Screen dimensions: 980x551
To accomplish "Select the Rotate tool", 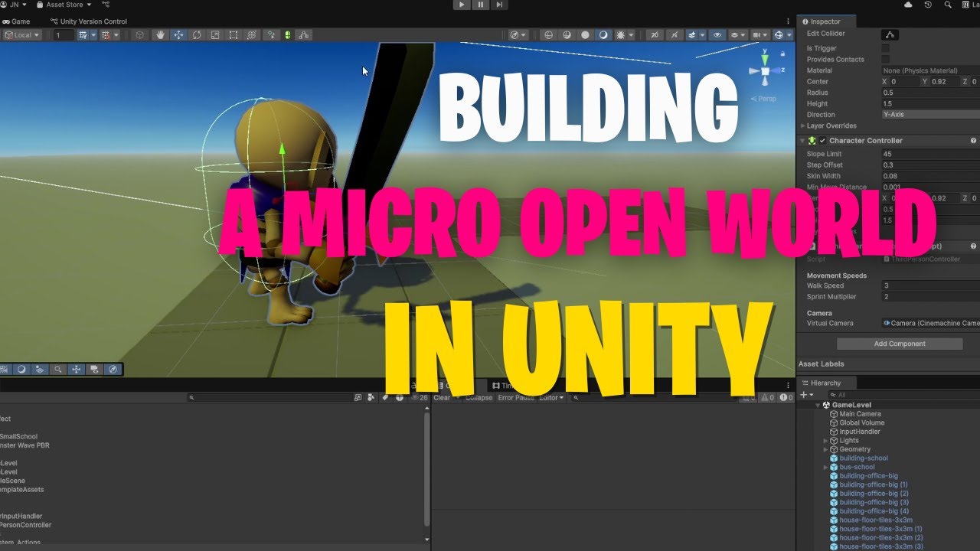I will click(x=197, y=35).
